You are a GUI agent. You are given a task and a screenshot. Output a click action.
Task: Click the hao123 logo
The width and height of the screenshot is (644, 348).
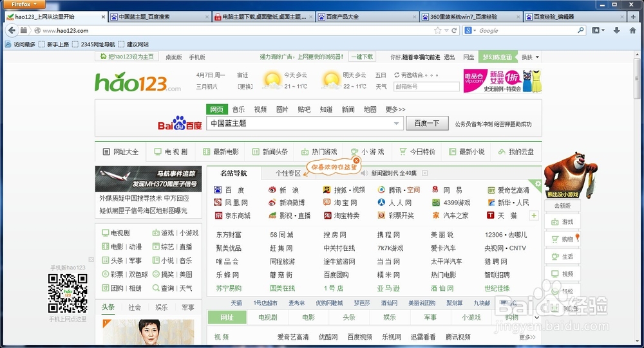click(137, 82)
